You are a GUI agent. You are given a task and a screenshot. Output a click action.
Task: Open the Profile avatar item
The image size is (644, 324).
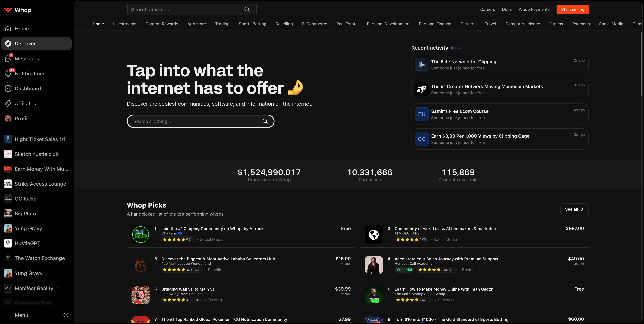tap(8, 119)
